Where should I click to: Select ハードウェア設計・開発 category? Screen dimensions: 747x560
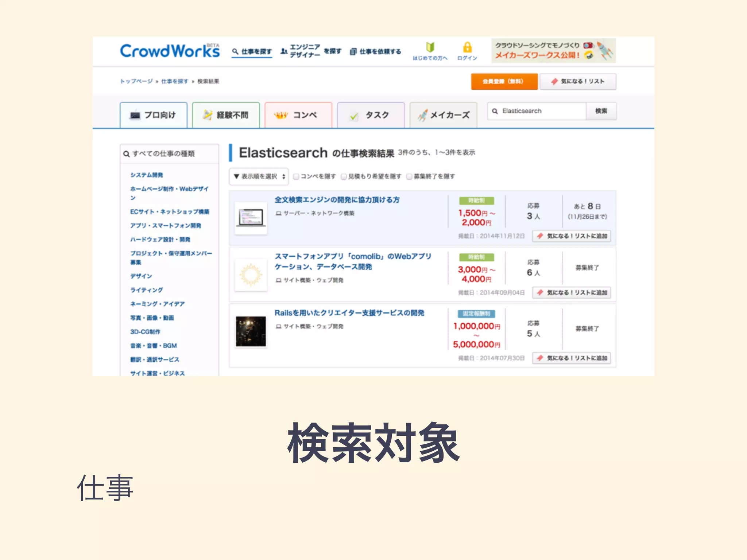click(x=160, y=240)
